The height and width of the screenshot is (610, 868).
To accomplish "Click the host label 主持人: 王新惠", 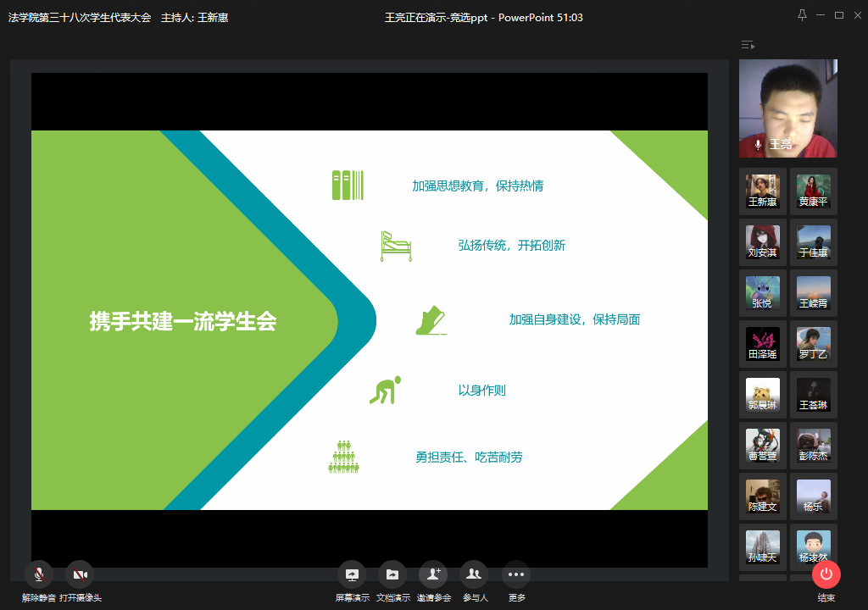I will click(195, 18).
